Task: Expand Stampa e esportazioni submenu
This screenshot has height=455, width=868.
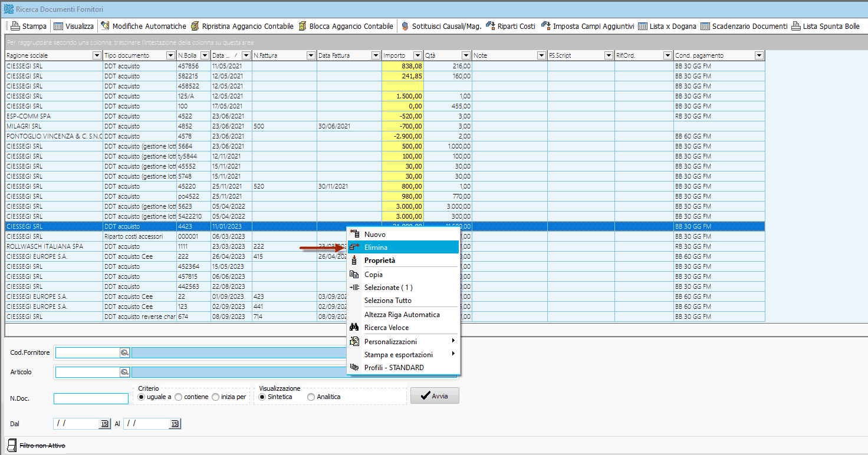Action: 403,354
